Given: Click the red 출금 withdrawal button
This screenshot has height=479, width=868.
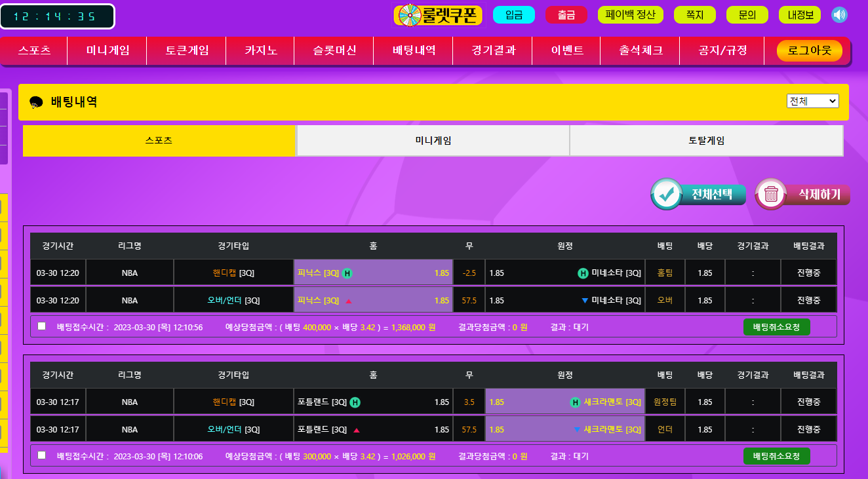Looking at the screenshot, I should coord(566,15).
